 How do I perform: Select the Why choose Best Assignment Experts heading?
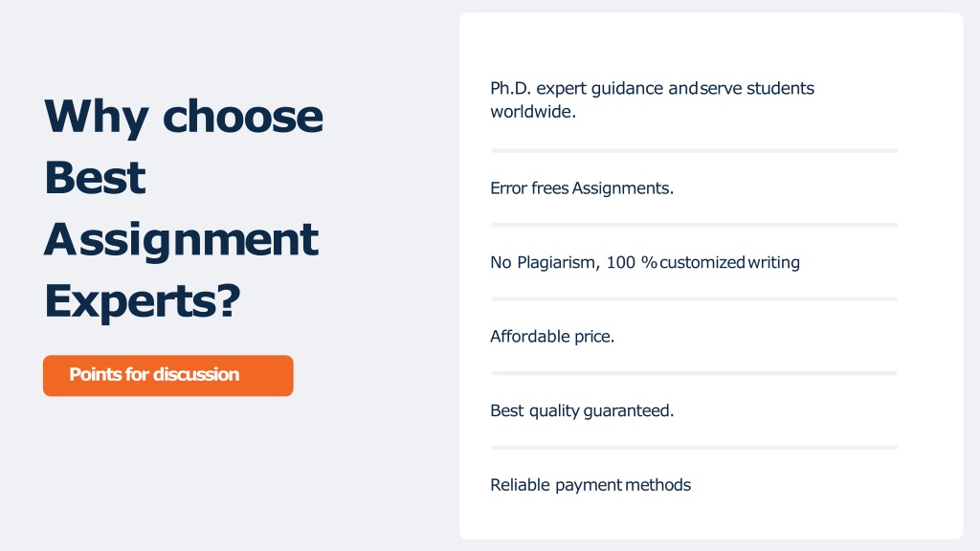click(184, 209)
